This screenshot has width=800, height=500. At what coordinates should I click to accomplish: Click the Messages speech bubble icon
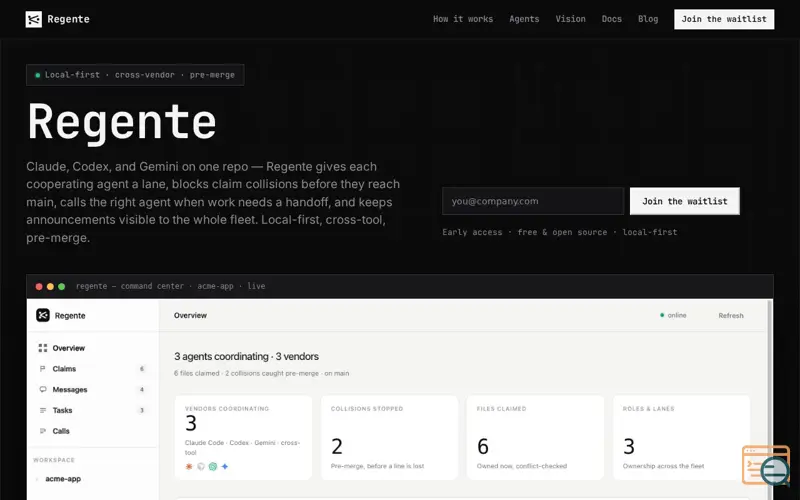click(x=43, y=389)
